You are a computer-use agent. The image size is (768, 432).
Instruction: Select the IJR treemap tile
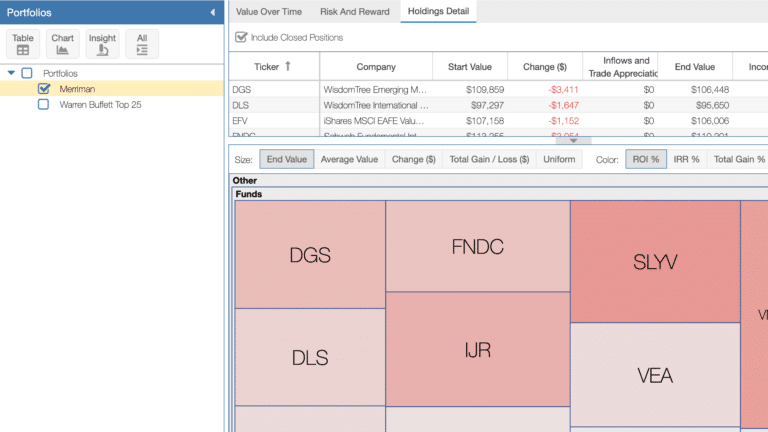click(478, 349)
